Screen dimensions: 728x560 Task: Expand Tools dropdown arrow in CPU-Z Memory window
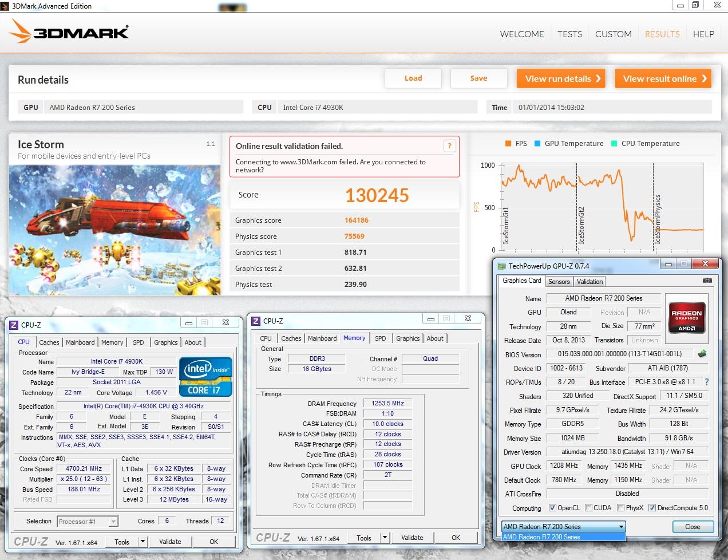[x=385, y=538]
